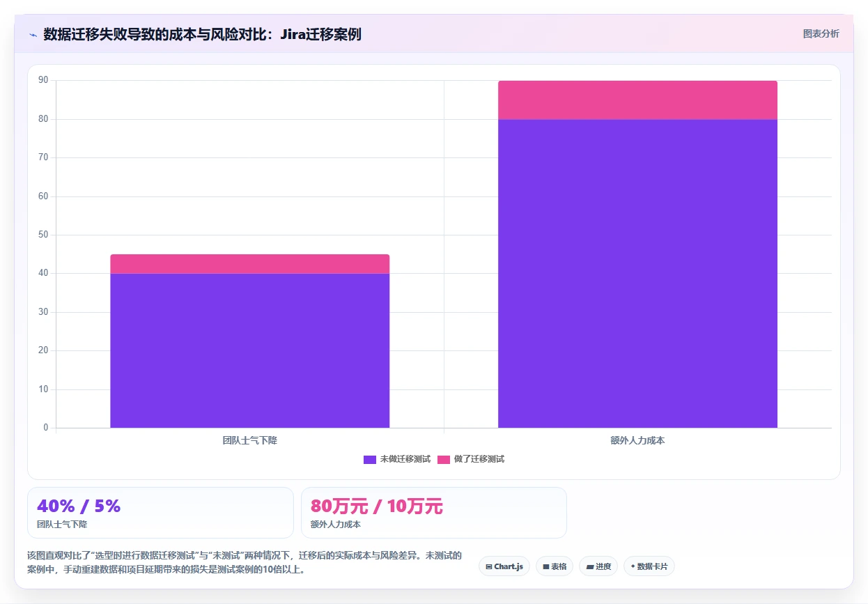Select the Chart.js tag
This screenshot has height=604, width=868.
coord(504,566)
